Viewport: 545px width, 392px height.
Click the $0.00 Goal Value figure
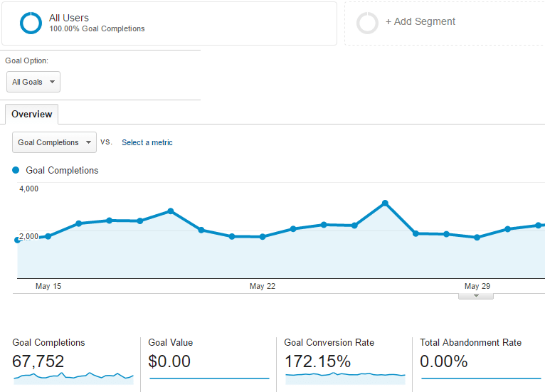click(169, 361)
